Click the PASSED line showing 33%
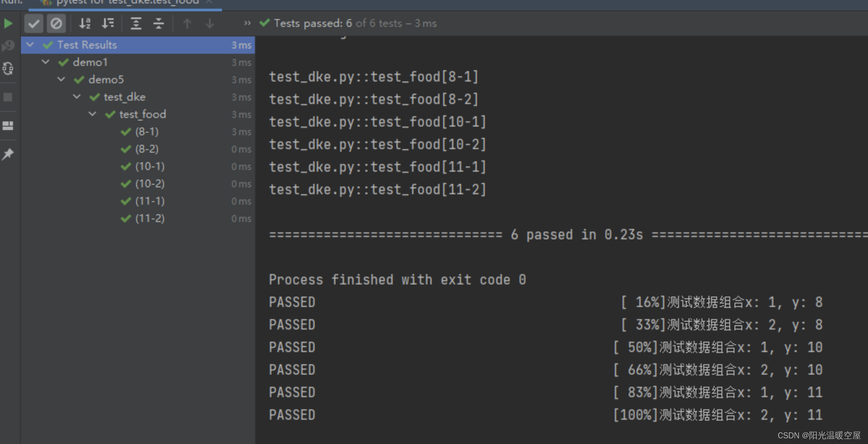The height and width of the screenshot is (444, 868). (x=545, y=325)
